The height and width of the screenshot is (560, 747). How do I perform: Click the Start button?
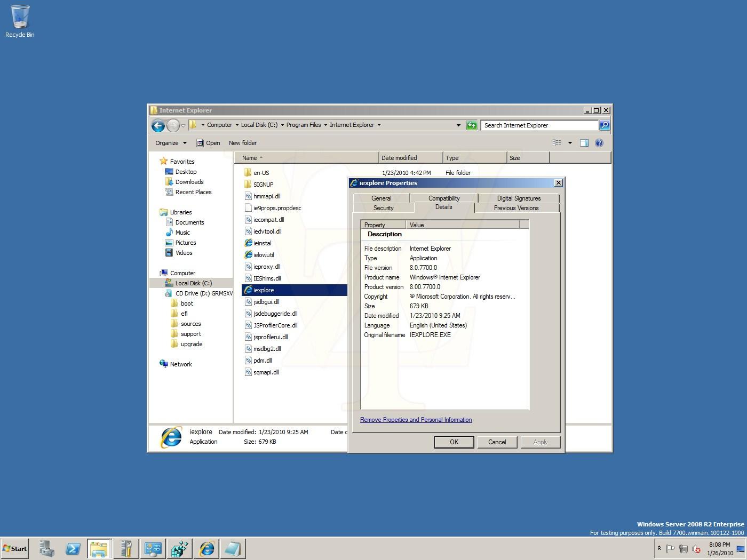click(x=14, y=548)
